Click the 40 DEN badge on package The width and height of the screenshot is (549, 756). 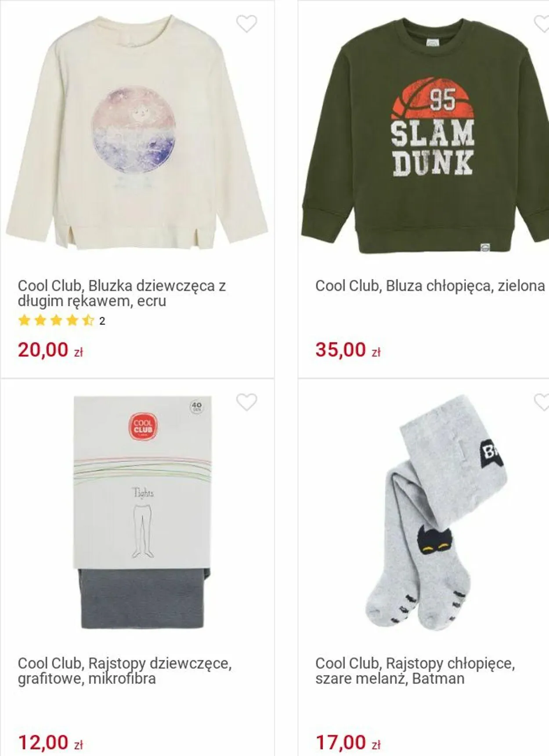coord(197,406)
